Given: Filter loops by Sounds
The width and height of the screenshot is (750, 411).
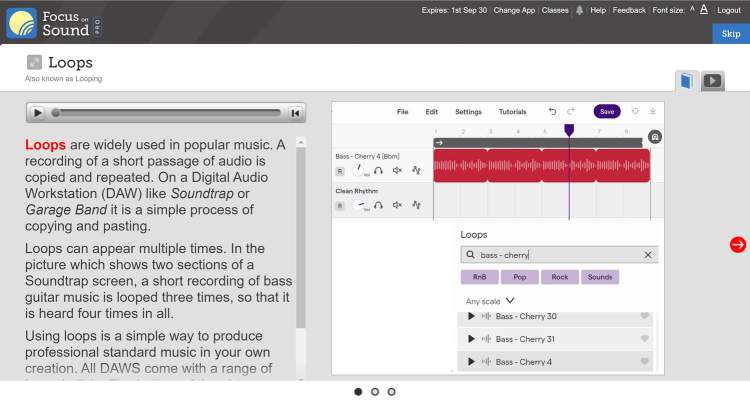Looking at the screenshot, I should point(600,277).
